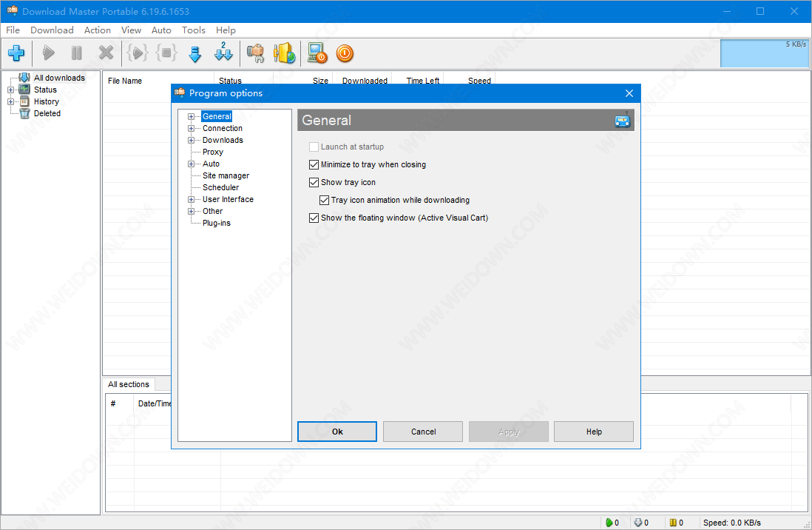The height and width of the screenshot is (530, 812).
Task: Click the double down-arrow icon with number 2
Action: 224,52
